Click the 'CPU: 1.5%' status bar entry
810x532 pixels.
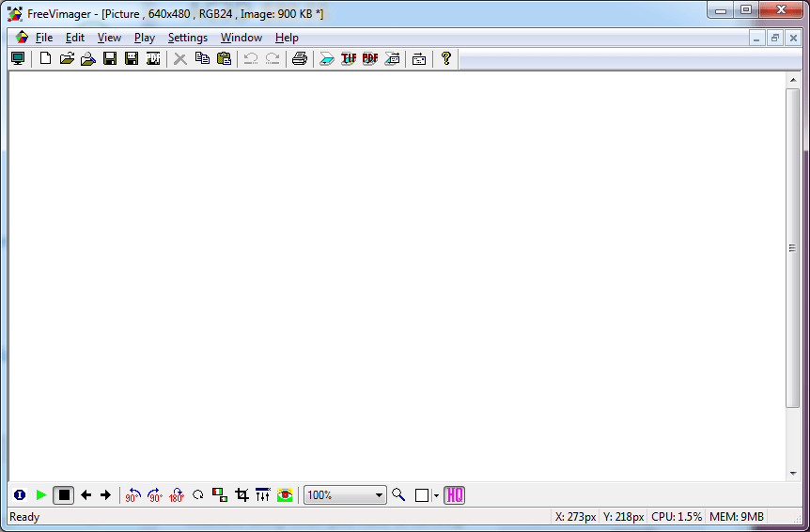tap(677, 517)
